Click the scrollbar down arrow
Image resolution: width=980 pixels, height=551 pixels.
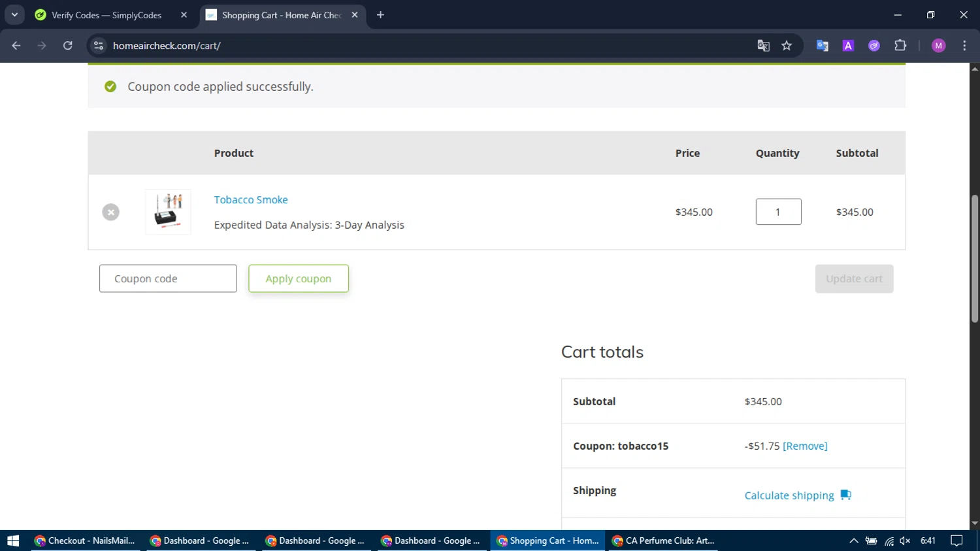(x=975, y=524)
